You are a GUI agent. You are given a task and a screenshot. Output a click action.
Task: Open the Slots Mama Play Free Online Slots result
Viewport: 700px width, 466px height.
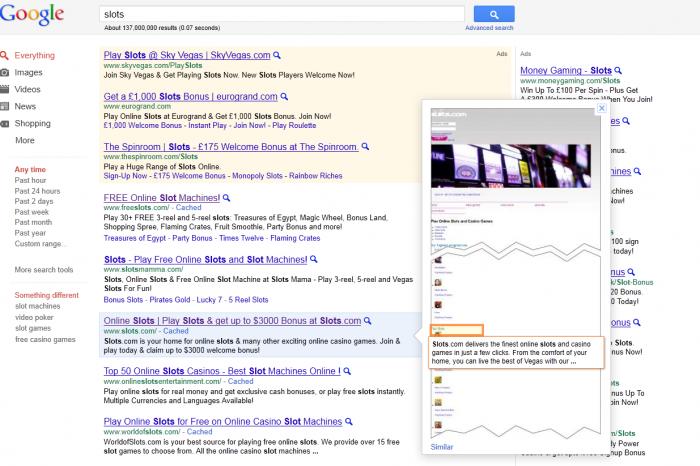click(205, 259)
